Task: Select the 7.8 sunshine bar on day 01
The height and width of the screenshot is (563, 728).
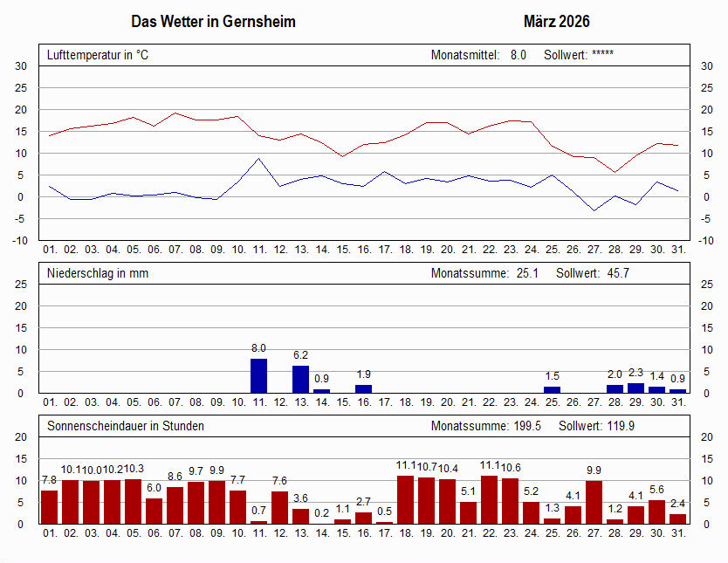Action: point(49,507)
